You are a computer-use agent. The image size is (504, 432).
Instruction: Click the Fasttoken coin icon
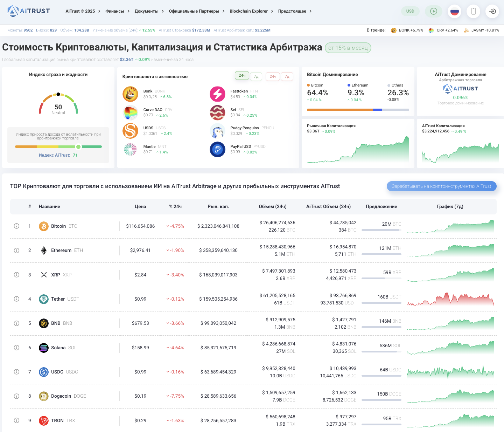point(217,94)
